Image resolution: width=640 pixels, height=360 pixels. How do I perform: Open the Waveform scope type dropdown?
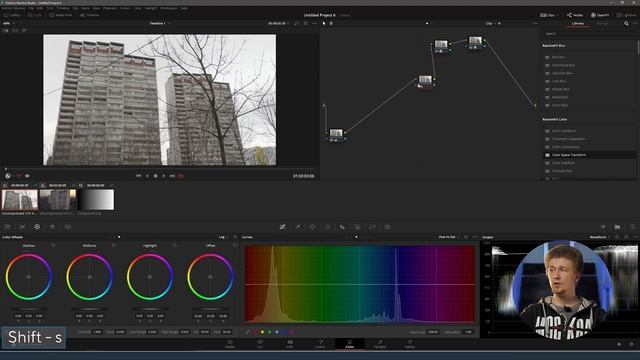click(600, 237)
